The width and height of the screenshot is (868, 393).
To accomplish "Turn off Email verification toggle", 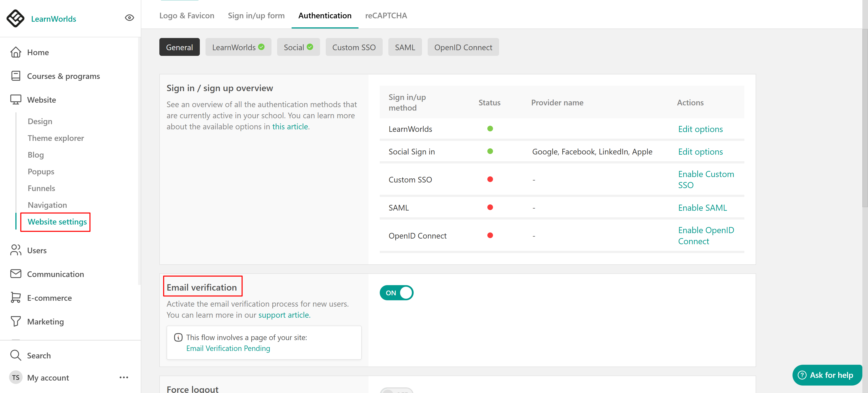I will [x=396, y=293].
